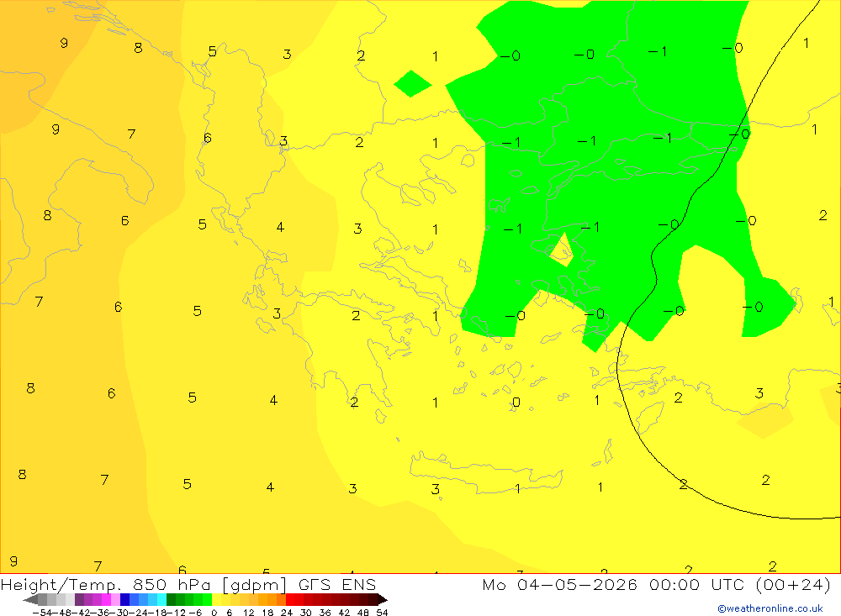The image size is (841, 616).
Task: Select the 'Height/Temp. 850 hPa [gdpm]' title text
Action: (144, 584)
